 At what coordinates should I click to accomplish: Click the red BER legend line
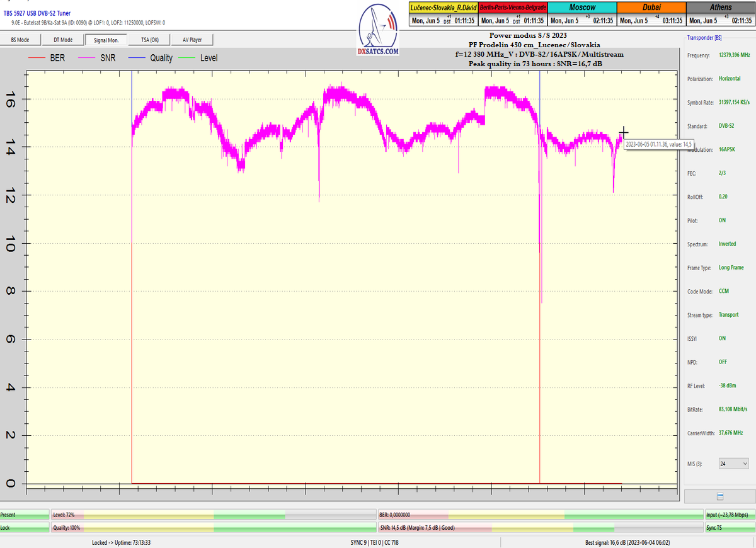tap(36, 58)
